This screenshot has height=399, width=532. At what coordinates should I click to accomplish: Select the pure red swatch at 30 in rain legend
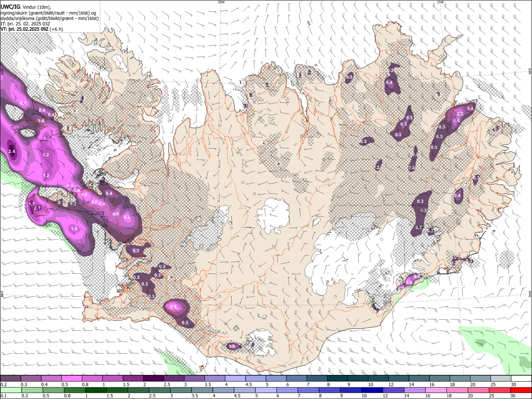pyautogui.click(x=520, y=390)
